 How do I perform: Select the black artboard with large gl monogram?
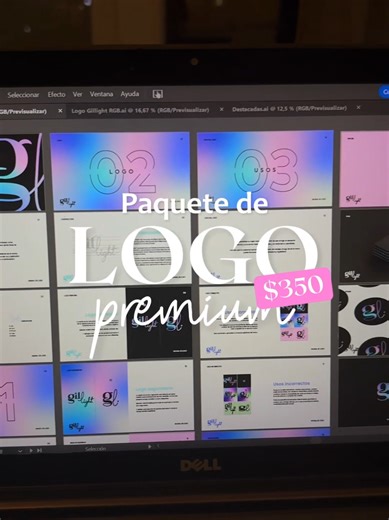click(21, 173)
